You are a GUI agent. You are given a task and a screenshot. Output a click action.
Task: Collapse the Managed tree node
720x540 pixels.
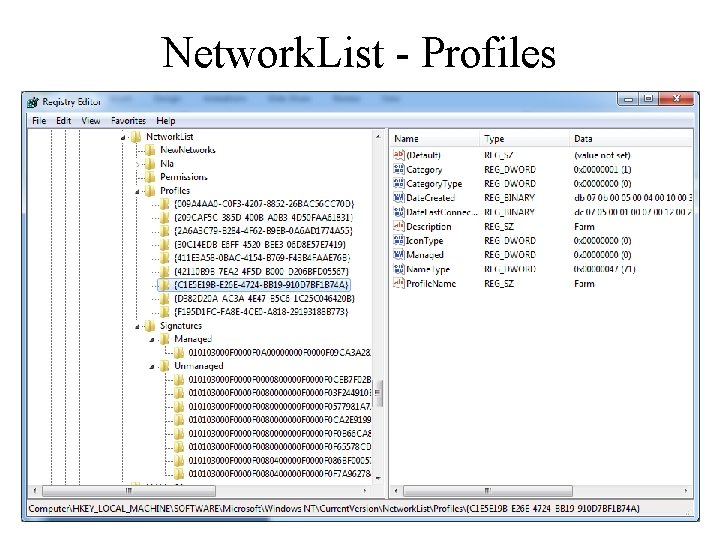(x=151, y=340)
